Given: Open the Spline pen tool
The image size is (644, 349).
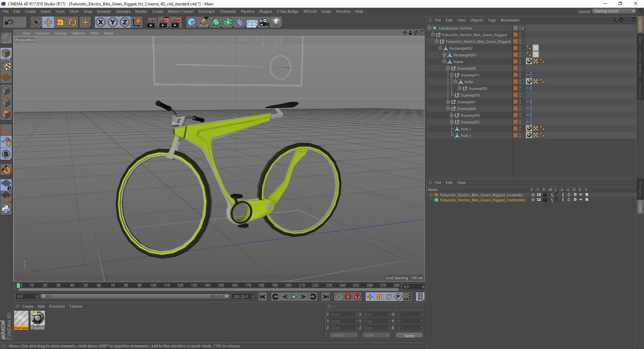Looking at the screenshot, I should [204, 22].
